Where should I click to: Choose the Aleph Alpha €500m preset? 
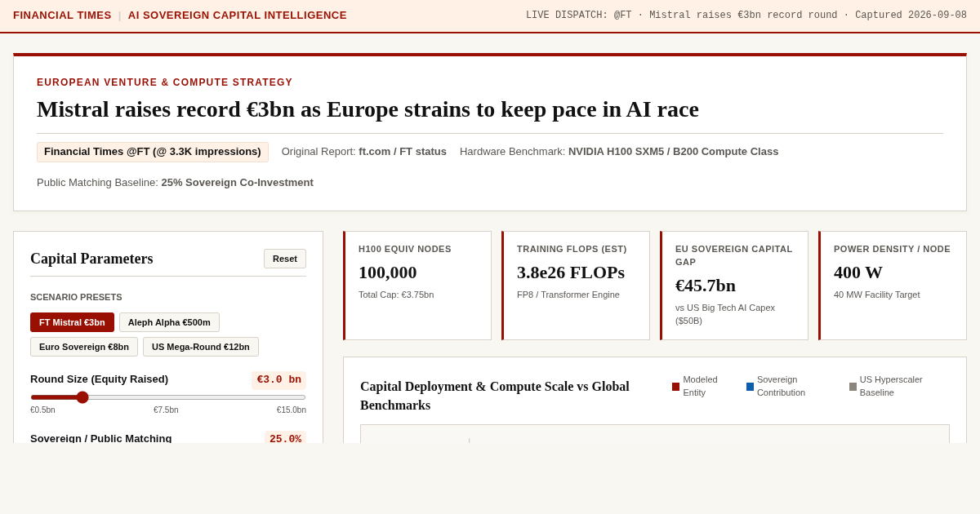[x=169, y=322]
